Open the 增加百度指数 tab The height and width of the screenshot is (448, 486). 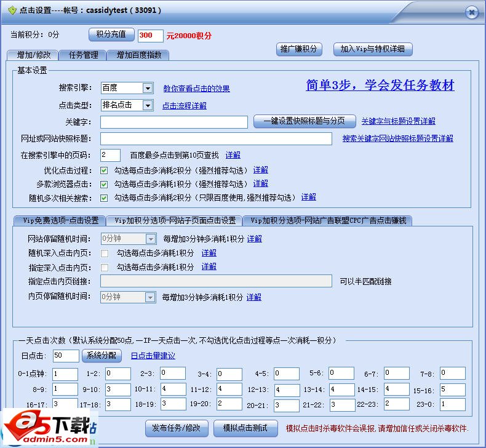coord(138,55)
